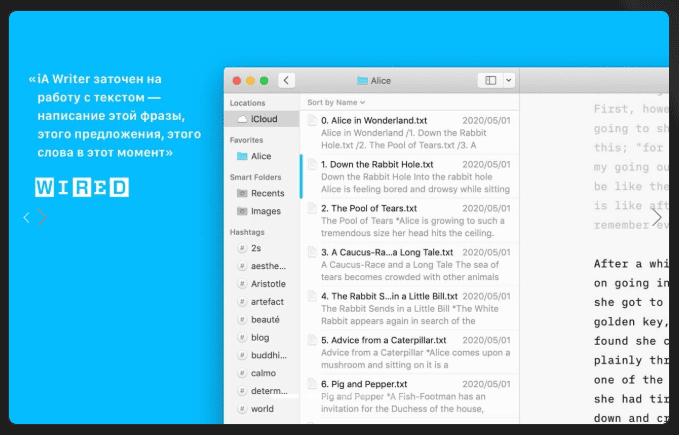Select the calmo hashtag
The width and height of the screenshot is (679, 435).
[262, 373]
